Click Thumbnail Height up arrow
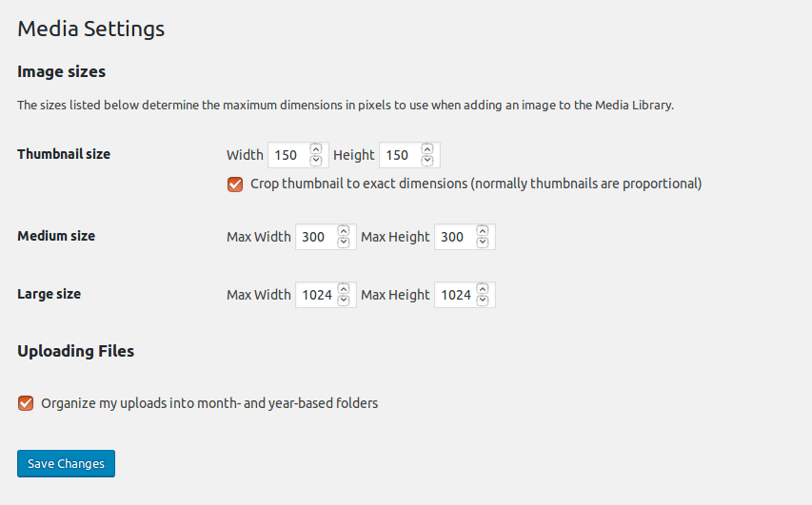The width and height of the screenshot is (812, 505). 427,148
